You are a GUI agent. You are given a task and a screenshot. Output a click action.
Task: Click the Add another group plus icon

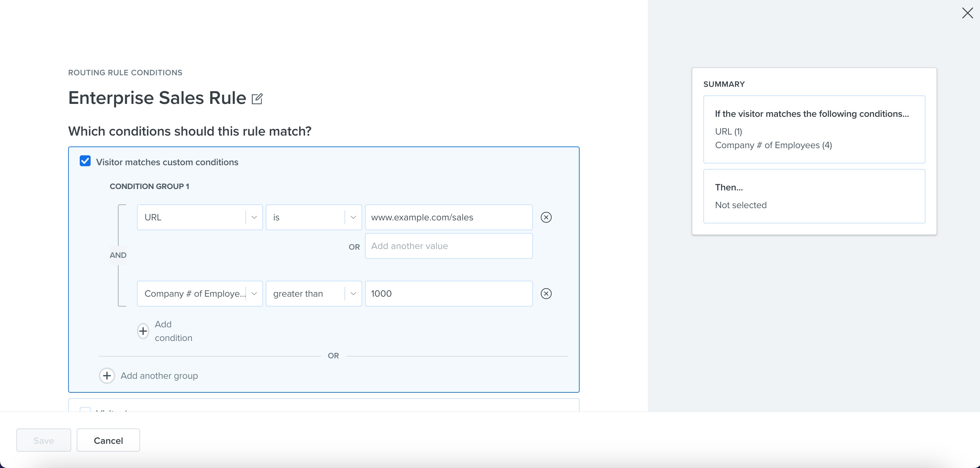tap(107, 376)
